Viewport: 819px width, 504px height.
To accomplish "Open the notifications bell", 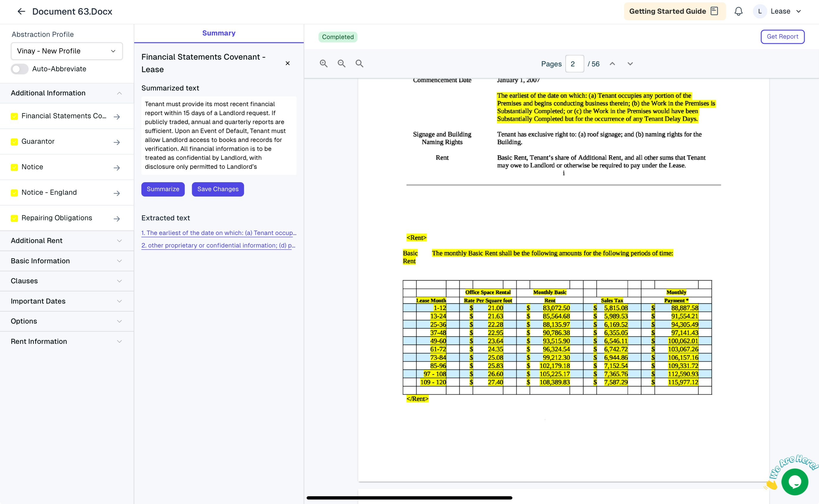I will (x=738, y=11).
